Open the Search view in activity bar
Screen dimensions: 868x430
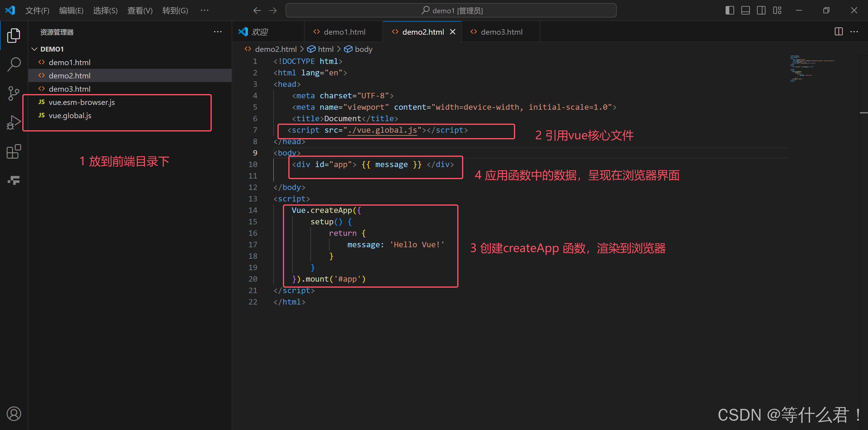tap(14, 64)
